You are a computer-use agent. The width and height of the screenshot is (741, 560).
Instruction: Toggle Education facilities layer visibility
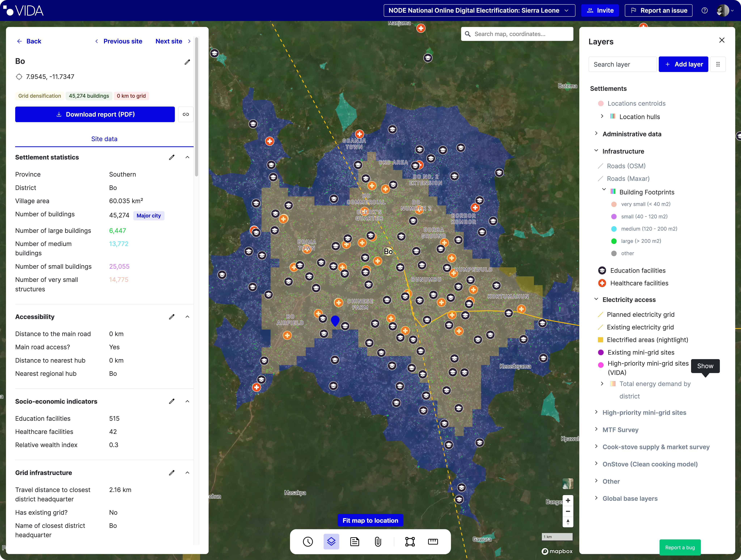[638, 271]
